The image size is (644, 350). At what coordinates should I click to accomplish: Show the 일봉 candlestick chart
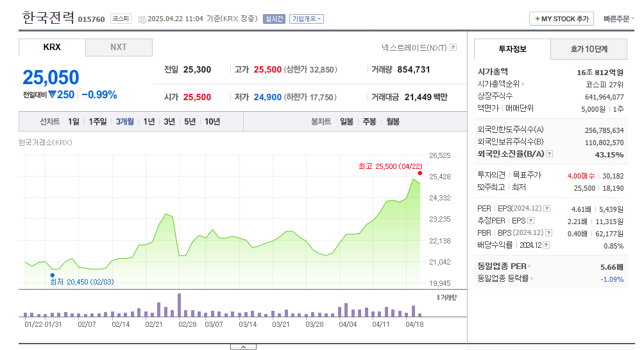[x=346, y=122]
